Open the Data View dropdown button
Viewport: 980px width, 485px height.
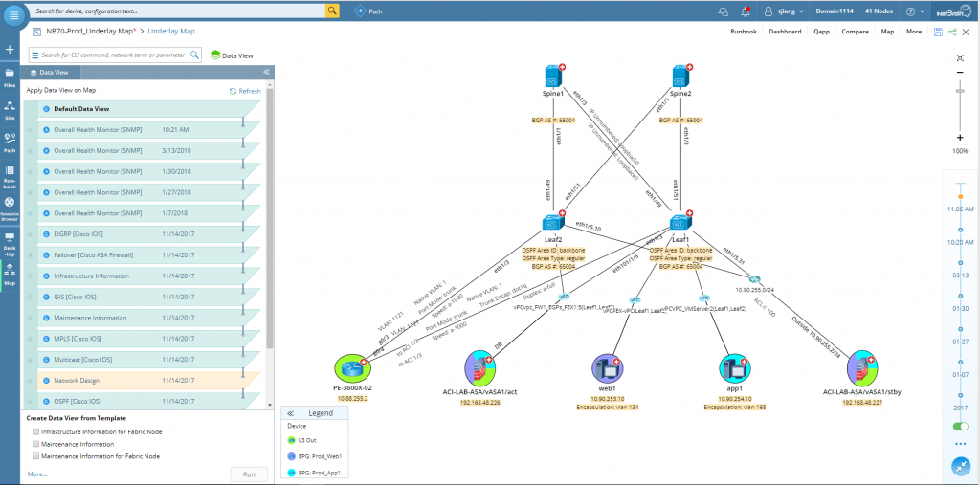tap(232, 55)
